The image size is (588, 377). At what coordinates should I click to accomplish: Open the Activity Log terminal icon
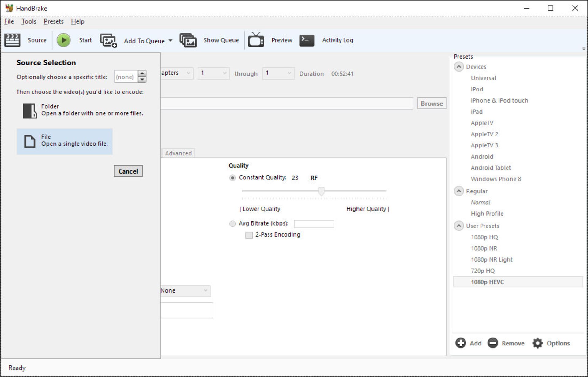tap(307, 40)
